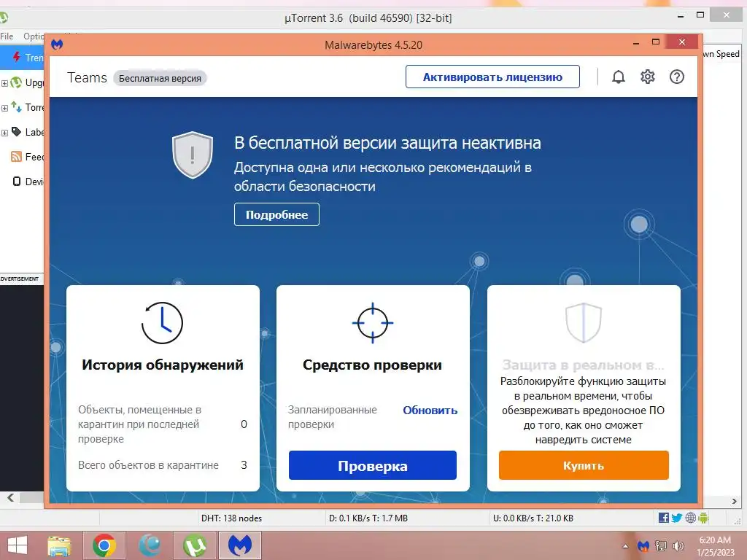Open Twitter icon in uTorrent status bar
This screenshot has width=747, height=560.
[x=676, y=518]
